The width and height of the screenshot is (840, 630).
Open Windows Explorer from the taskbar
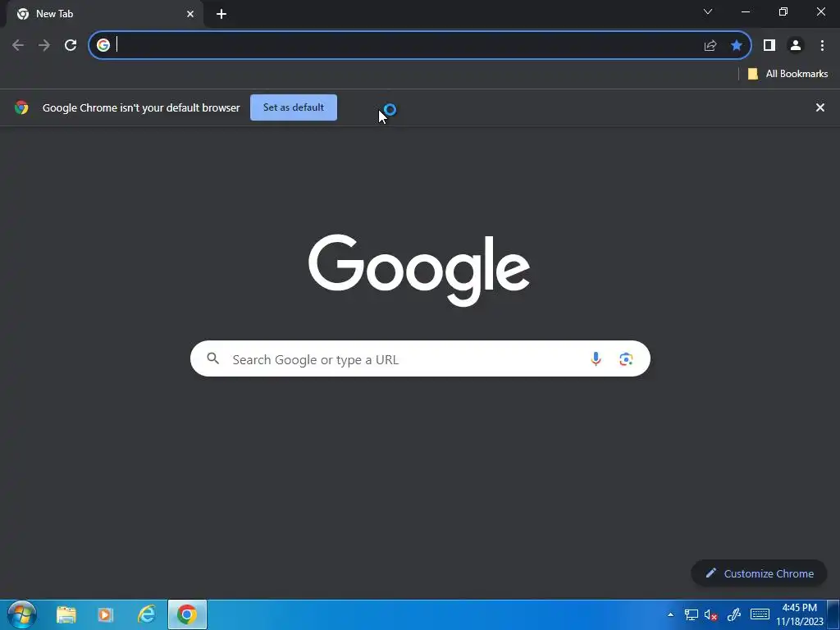tap(66, 614)
